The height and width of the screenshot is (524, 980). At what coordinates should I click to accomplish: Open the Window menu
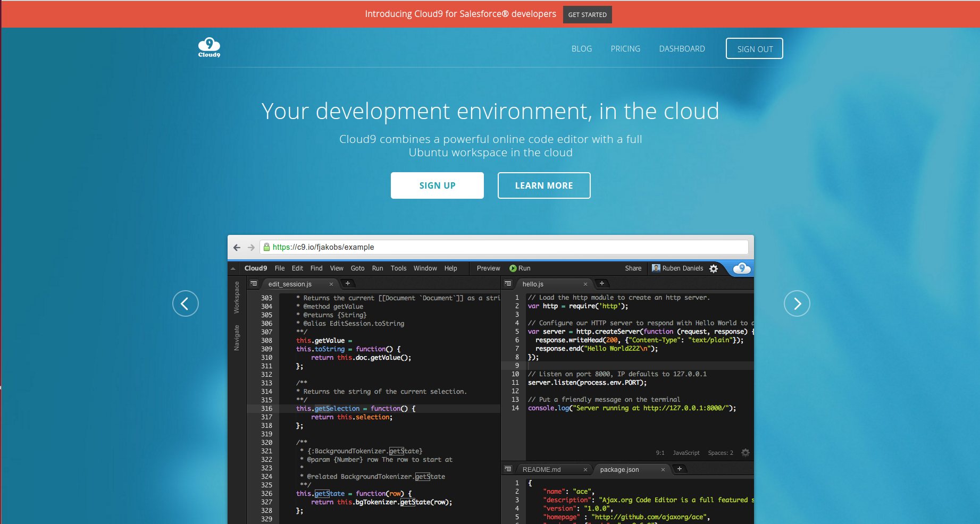coord(425,268)
